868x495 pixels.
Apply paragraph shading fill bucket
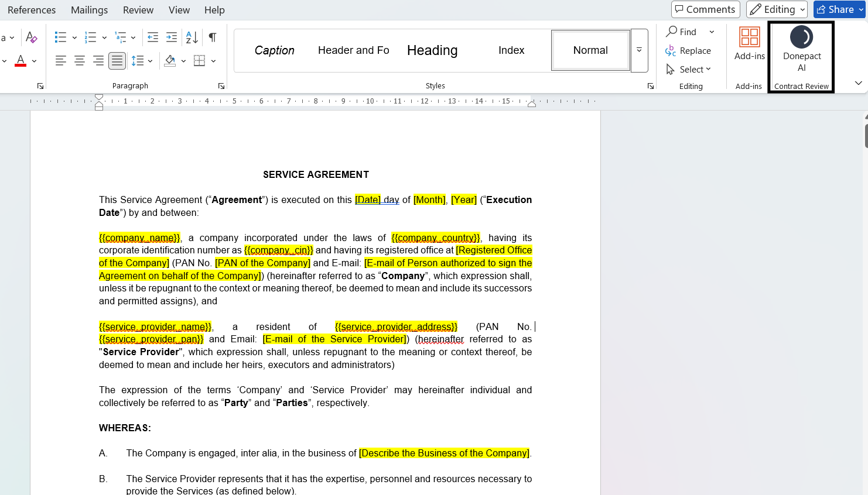tap(170, 60)
